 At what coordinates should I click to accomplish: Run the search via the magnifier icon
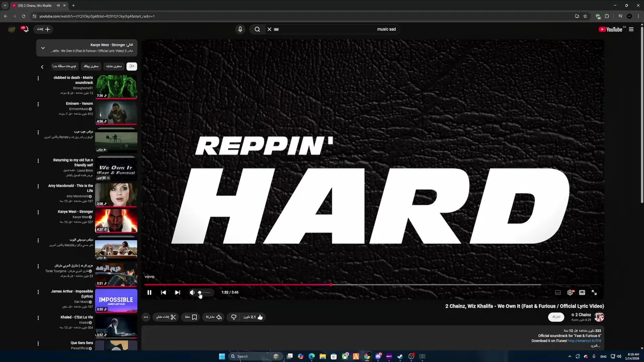click(257, 29)
